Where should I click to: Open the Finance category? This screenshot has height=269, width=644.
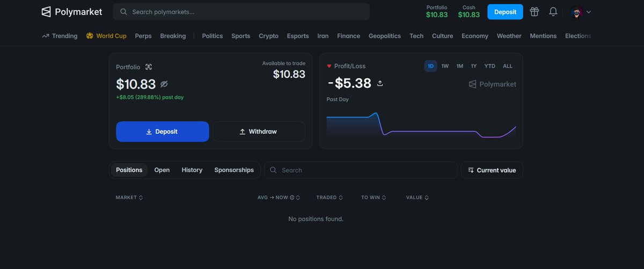pyautogui.click(x=349, y=36)
